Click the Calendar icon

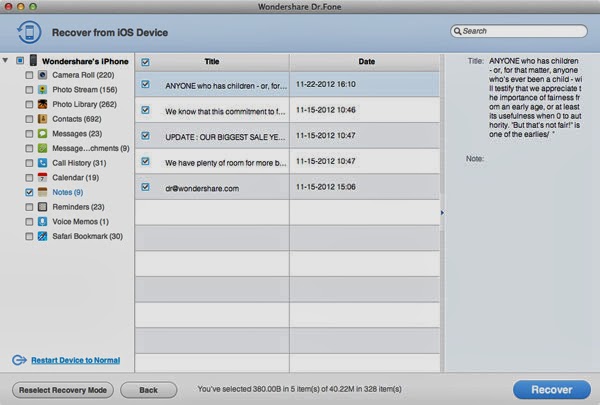coord(42,177)
